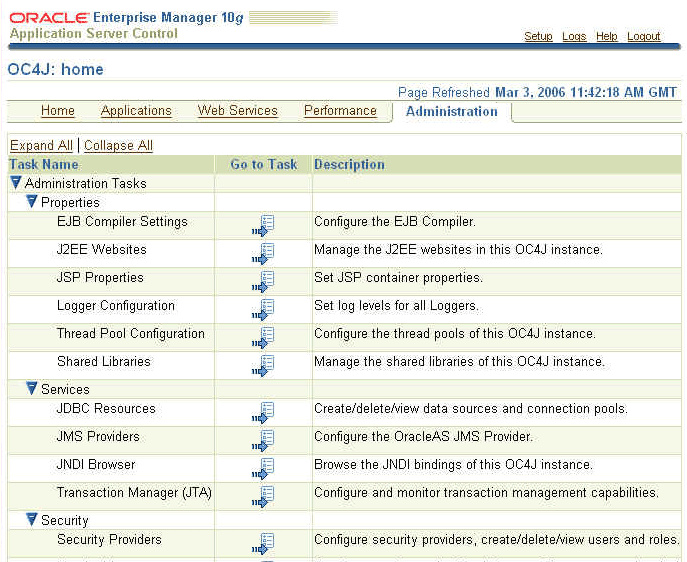This screenshot has height=562, width=687.
Task: Open Go to Task icon for JSP Properties
Action: click(263, 282)
